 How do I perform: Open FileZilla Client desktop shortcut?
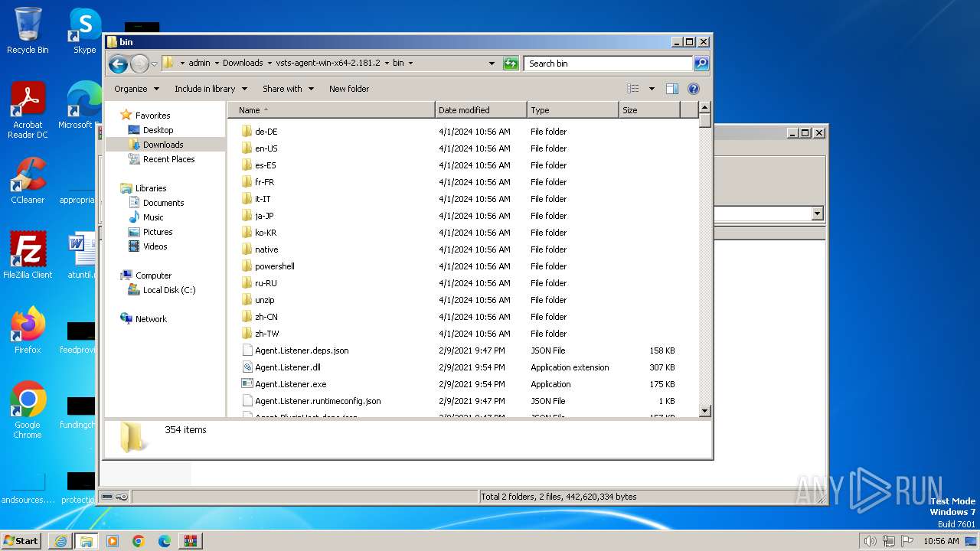click(x=28, y=256)
